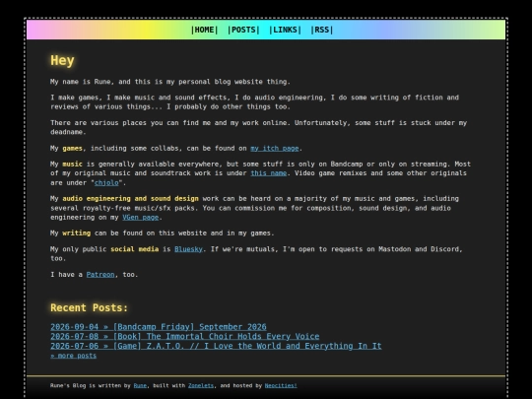Open the VGen page link

pyautogui.click(x=141, y=218)
